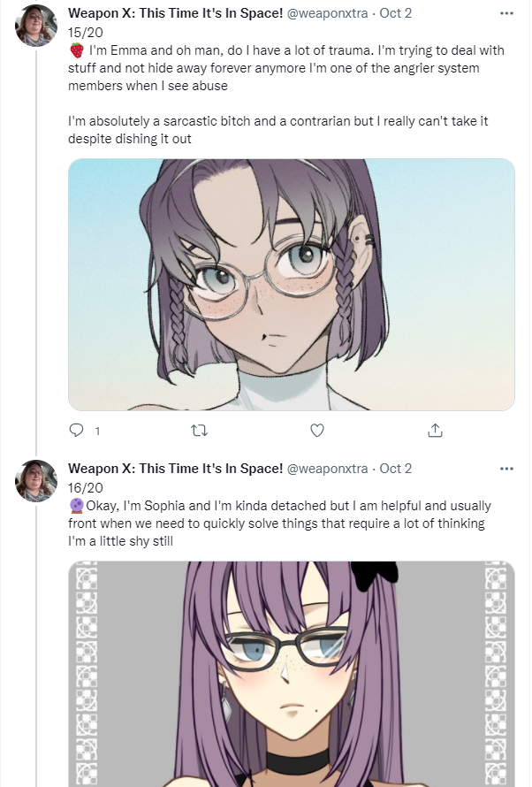532x787 pixels.
Task: Select the 'sarcastic bitch and a contrarian' paragraph
Action: (278, 130)
